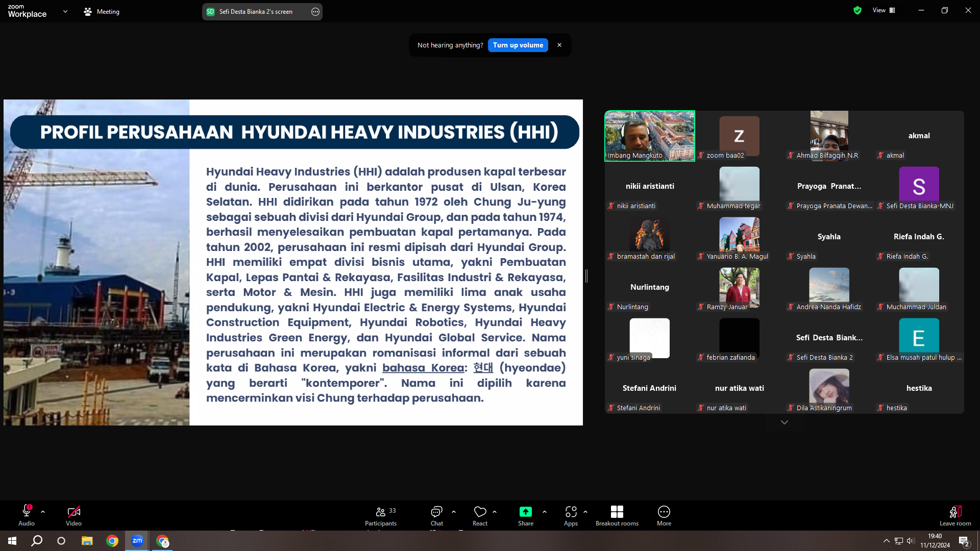Open the taskbar clock showing 19:40
This screenshot has width=980, height=551.
935,541
